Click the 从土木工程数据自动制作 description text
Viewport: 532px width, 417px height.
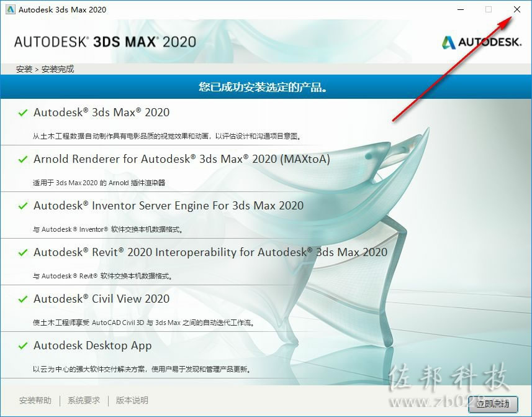[166, 136]
